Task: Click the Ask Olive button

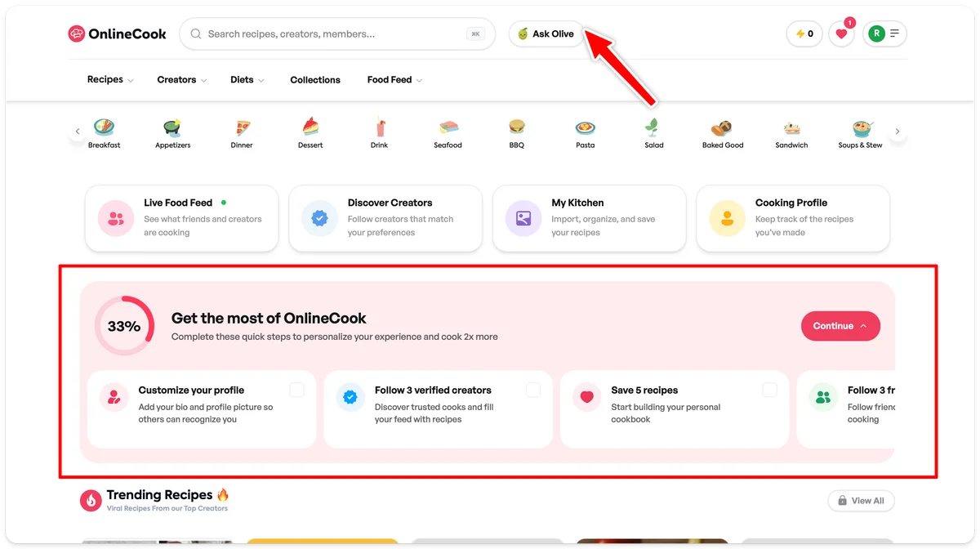Action: pos(546,33)
